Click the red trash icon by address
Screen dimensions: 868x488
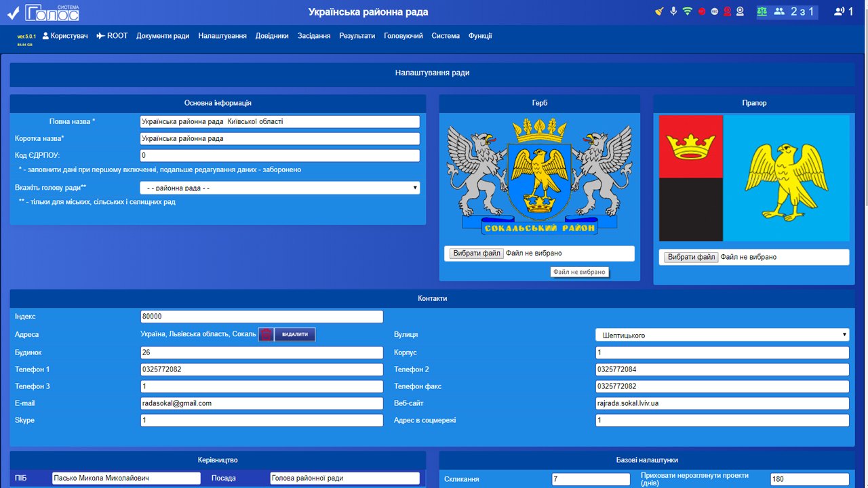266,334
